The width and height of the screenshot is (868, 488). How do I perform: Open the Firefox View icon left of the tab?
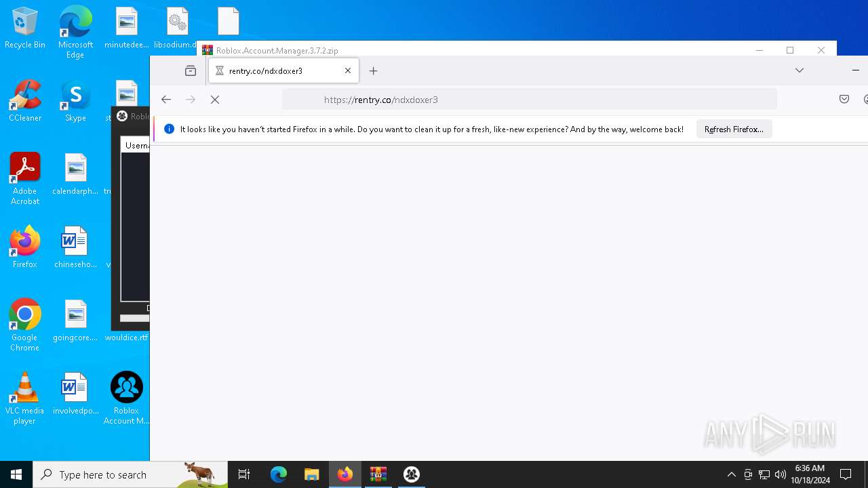point(191,70)
